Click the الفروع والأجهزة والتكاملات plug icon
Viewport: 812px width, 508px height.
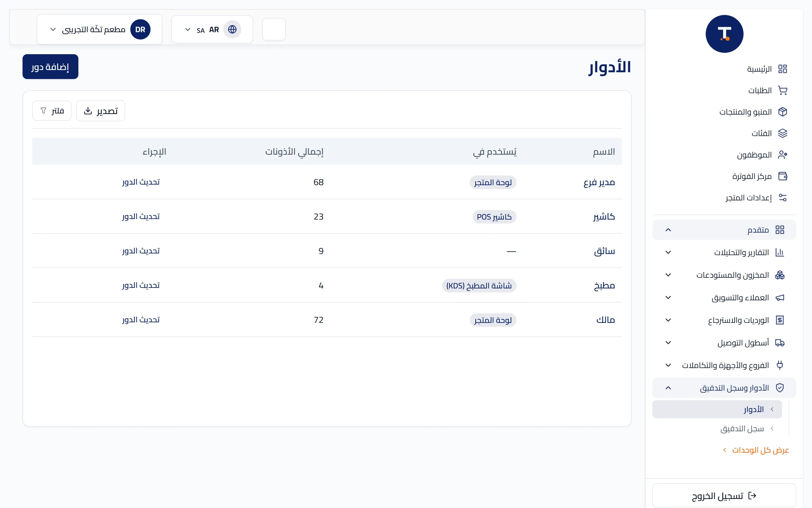coord(780,365)
